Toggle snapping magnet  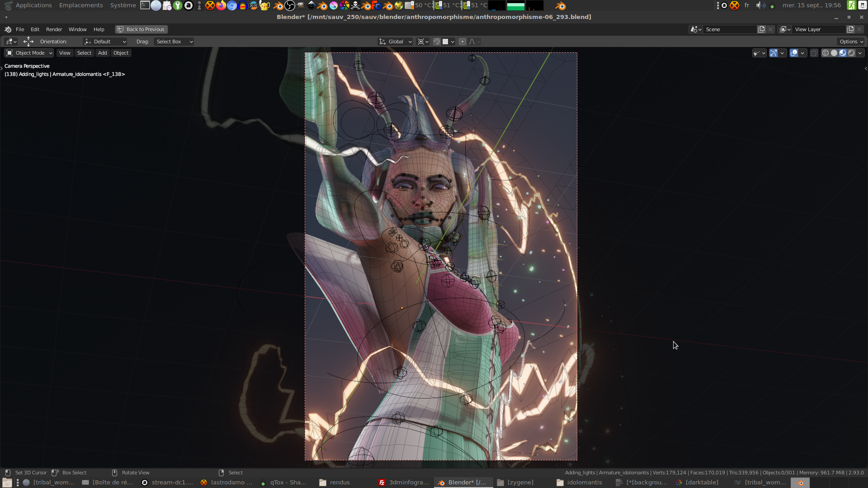click(x=436, y=42)
